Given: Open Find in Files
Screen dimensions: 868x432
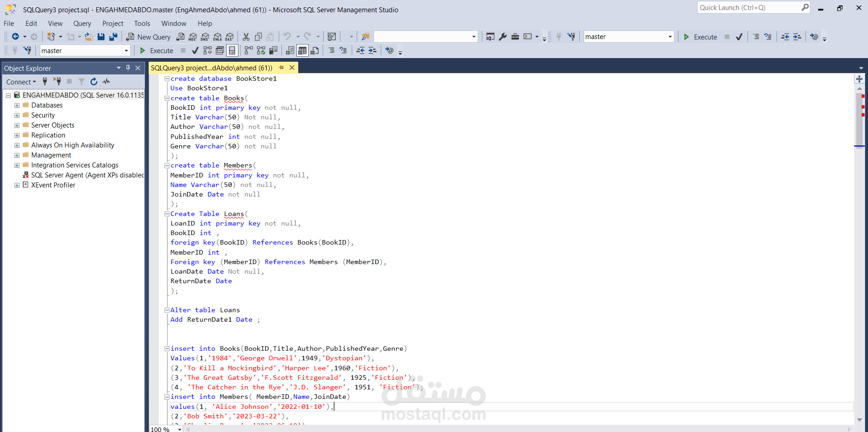Looking at the screenshot, I should tap(365, 37).
